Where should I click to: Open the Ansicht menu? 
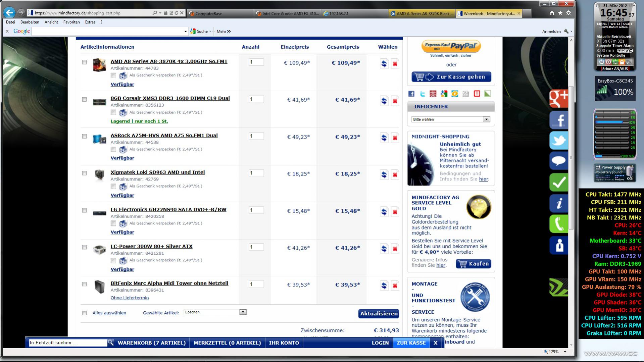point(51,22)
